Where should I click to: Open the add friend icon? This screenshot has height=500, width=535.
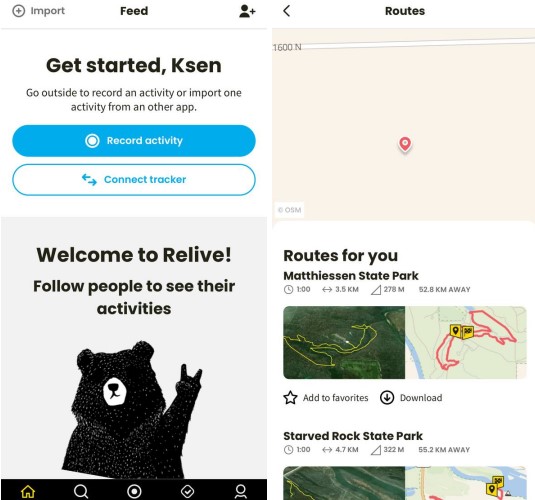(x=247, y=11)
